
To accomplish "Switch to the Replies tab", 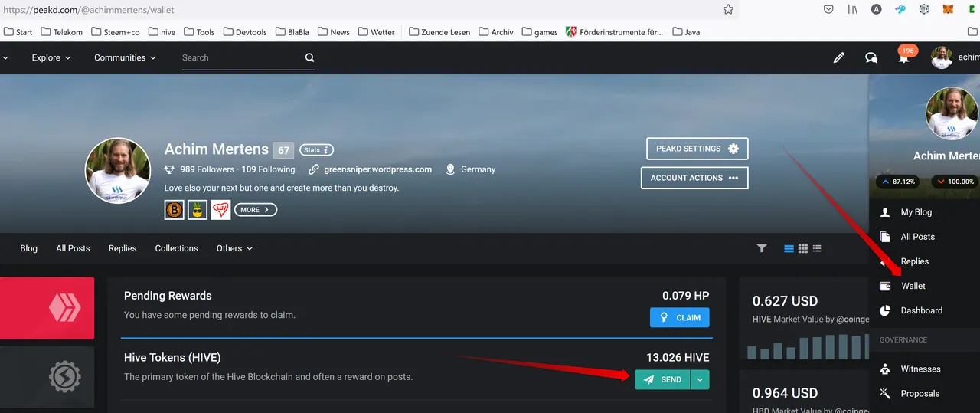I will (122, 248).
